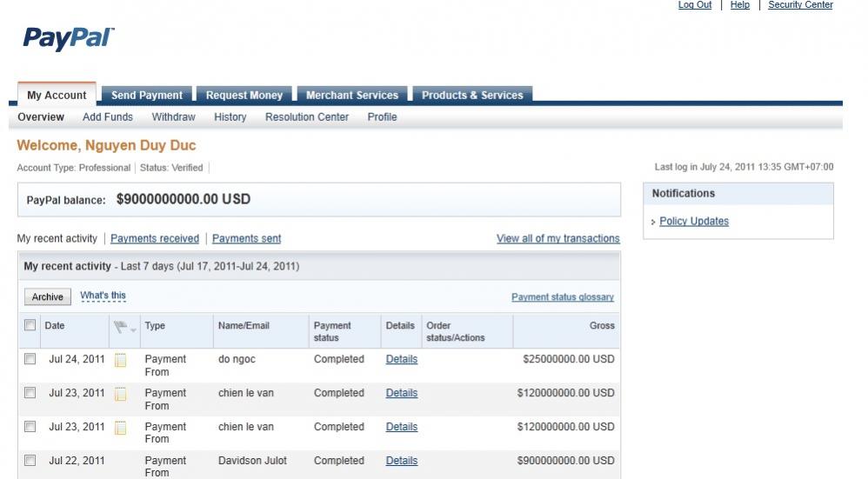Click the Type column header
Screen dimensions: 868x479
155,325
